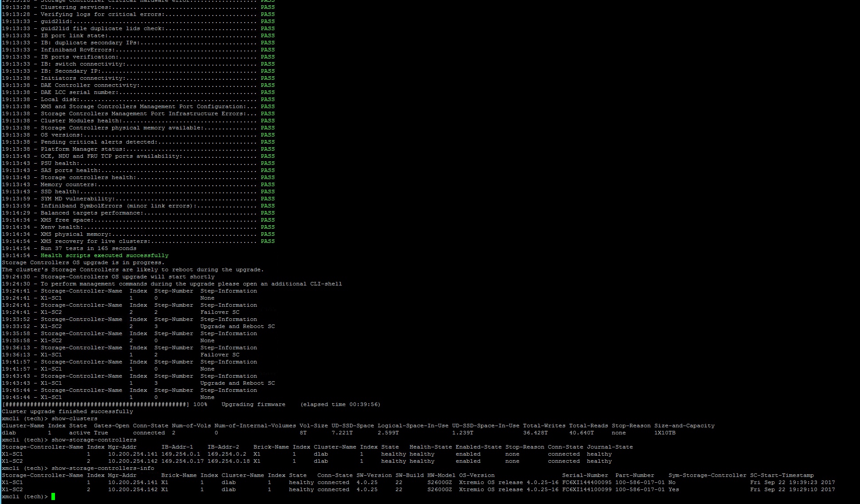Click the 'show-storage-controllers-info' command text
The height and width of the screenshot is (504, 860).
102,468
